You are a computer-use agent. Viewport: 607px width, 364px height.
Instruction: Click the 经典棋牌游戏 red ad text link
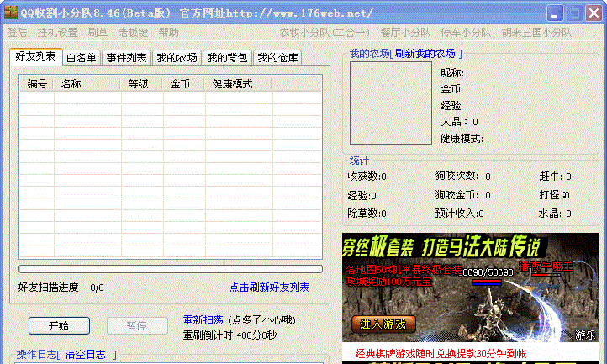click(x=441, y=354)
